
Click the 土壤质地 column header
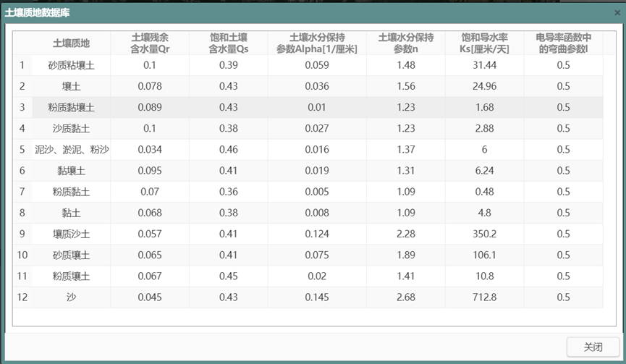pos(71,43)
